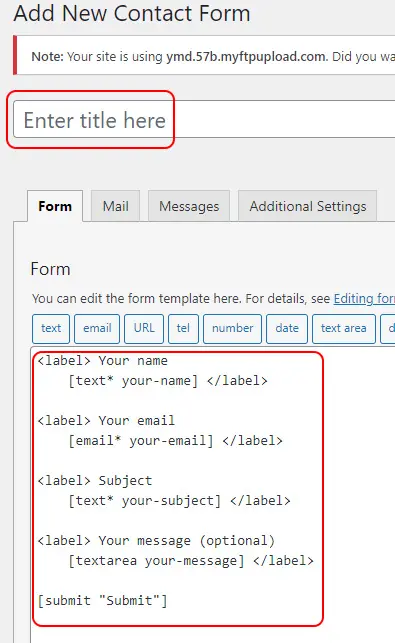The height and width of the screenshot is (643, 395).
Task: Place cursor on the [submit "Submit"] line
Action: pos(103,601)
